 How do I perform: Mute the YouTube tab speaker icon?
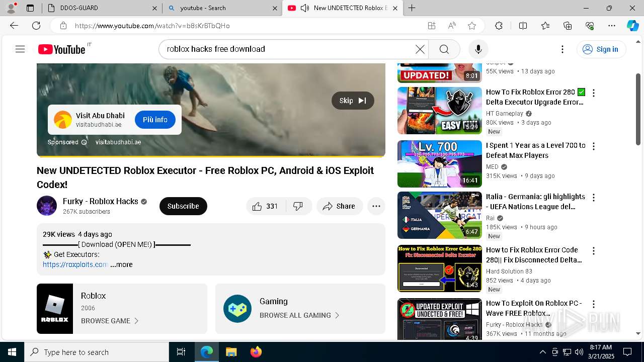(x=304, y=8)
